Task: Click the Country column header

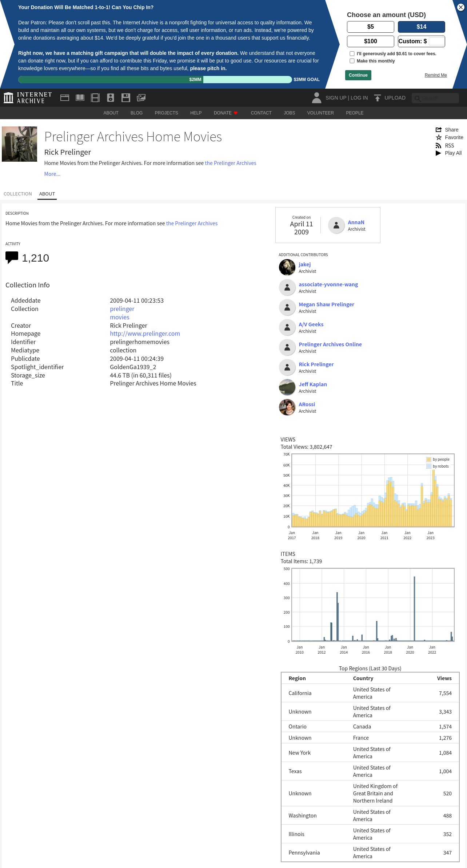Action: click(363, 678)
